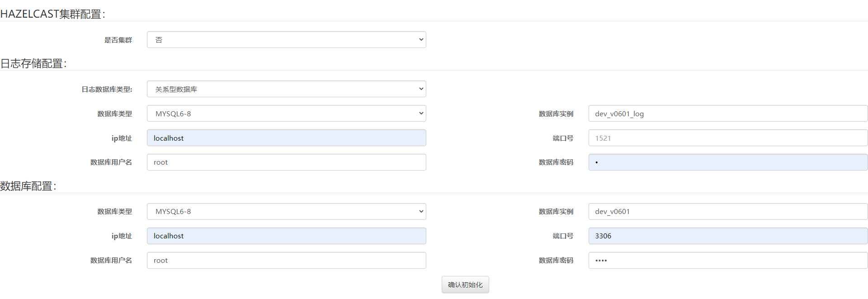Expand the 日志数据库类型 dropdown showing 关系型数据库
Viewport: 868px width, 299px height.
point(286,89)
